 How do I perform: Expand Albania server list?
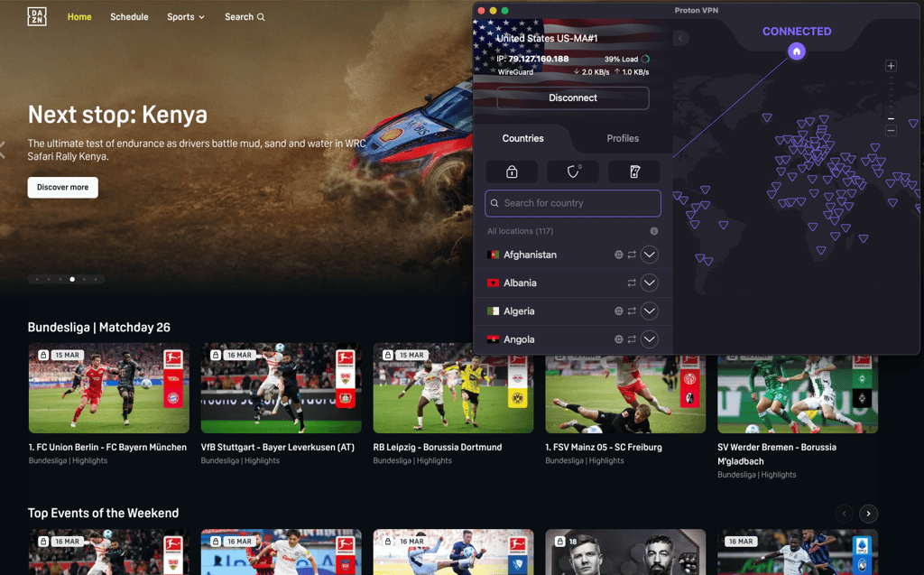[650, 283]
